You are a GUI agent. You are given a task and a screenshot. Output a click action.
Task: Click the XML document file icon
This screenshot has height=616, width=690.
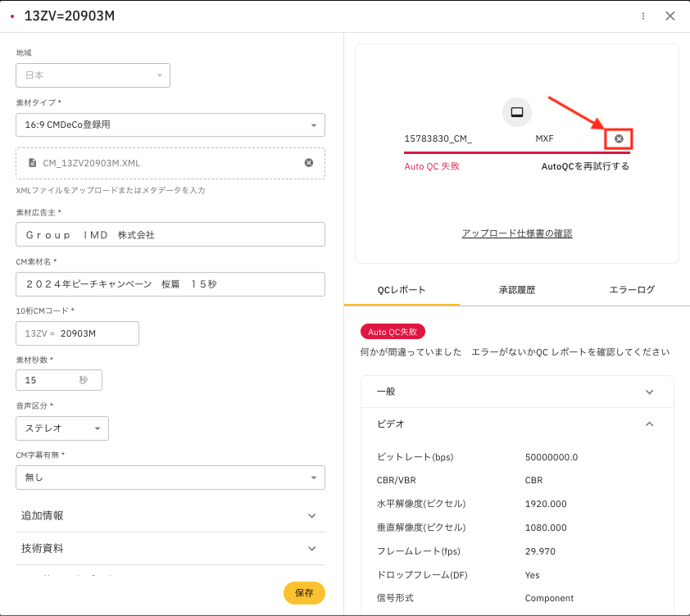[32, 163]
